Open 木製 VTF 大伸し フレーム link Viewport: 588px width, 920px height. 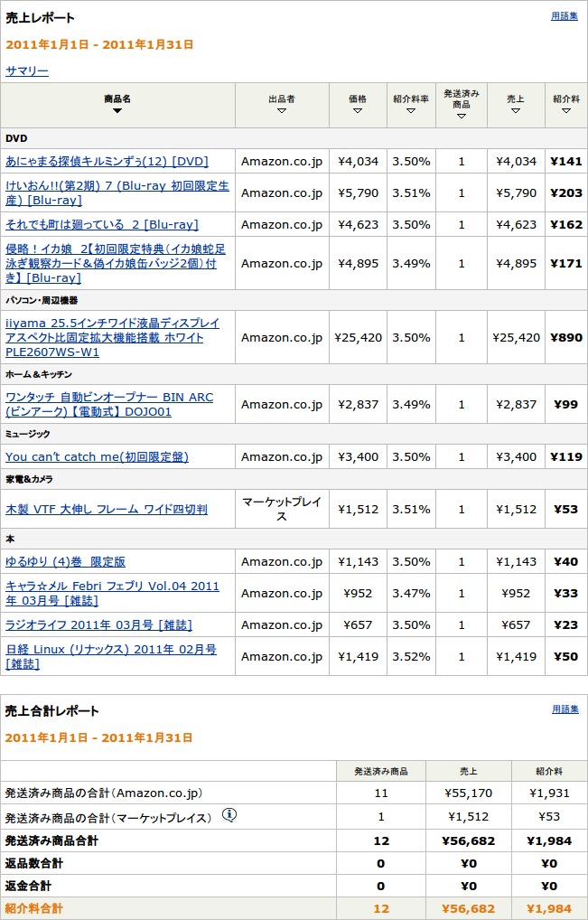pos(107,510)
